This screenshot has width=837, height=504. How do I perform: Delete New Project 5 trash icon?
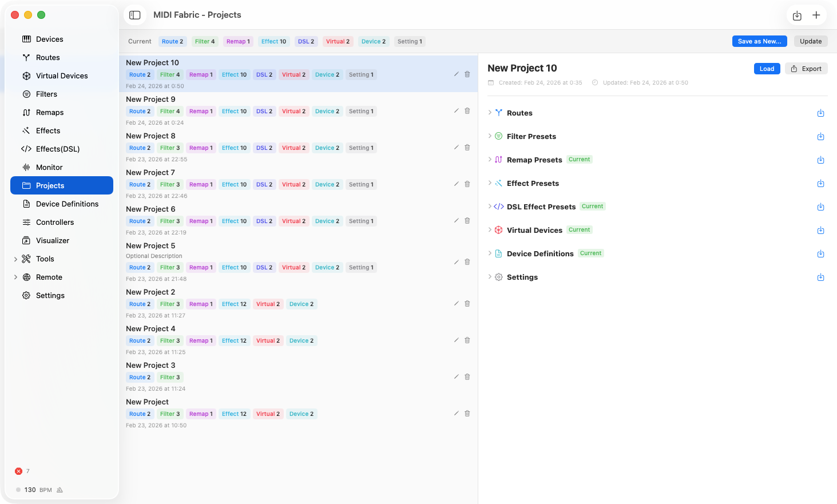[467, 262]
